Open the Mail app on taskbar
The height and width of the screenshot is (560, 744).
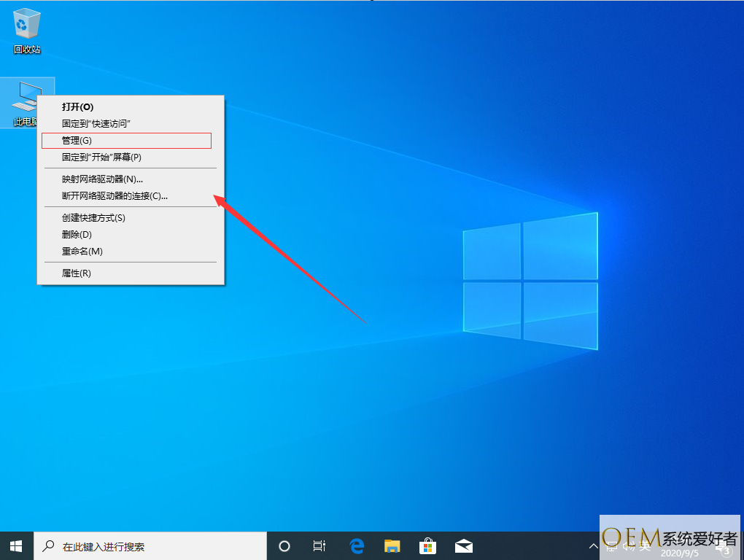point(463,545)
